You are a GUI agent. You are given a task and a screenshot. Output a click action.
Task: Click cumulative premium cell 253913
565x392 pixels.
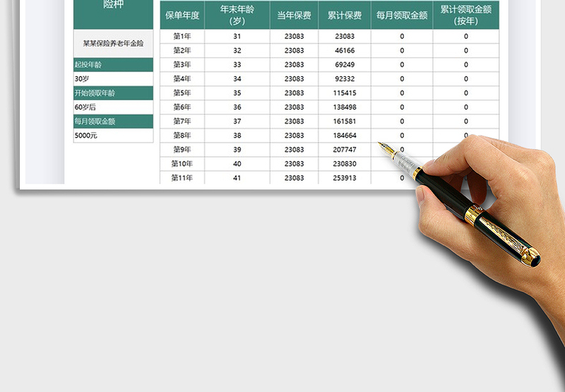(345, 177)
